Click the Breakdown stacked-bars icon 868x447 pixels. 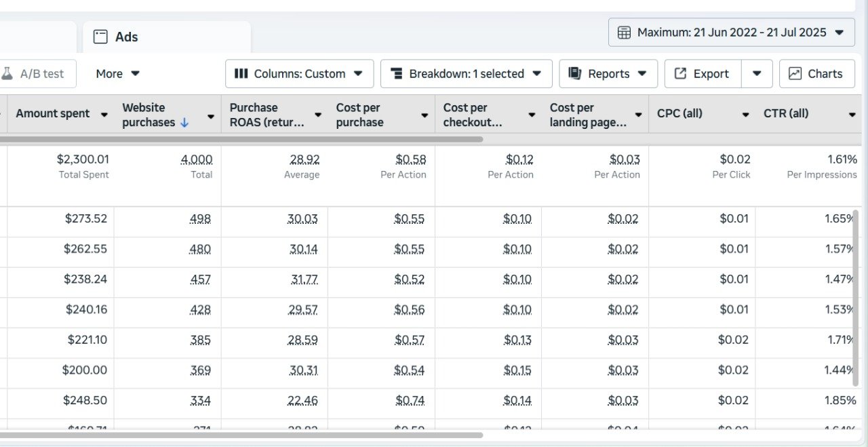pyautogui.click(x=397, y=74)
